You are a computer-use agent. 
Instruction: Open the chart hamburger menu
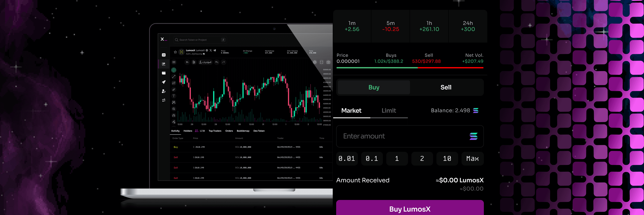(174, 62)
